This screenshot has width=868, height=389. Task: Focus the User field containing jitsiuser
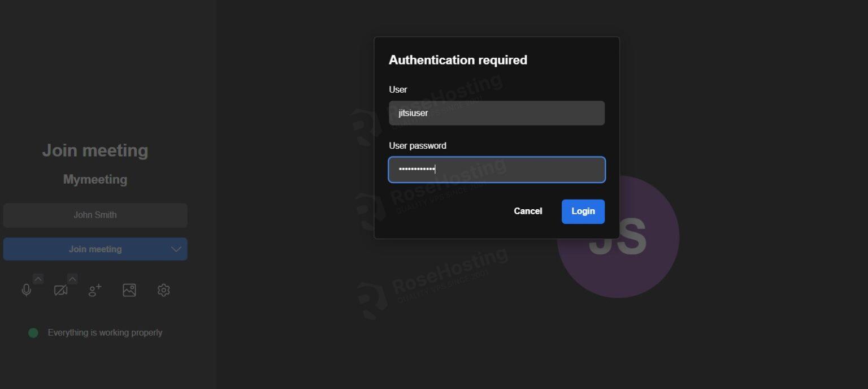(x=497, y=113)
